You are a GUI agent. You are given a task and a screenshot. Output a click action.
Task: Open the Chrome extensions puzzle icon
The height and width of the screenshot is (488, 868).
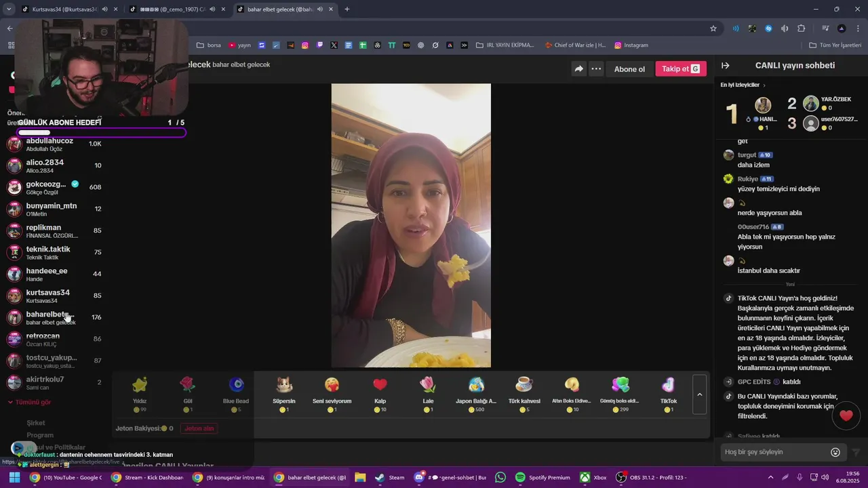point(801,28)
